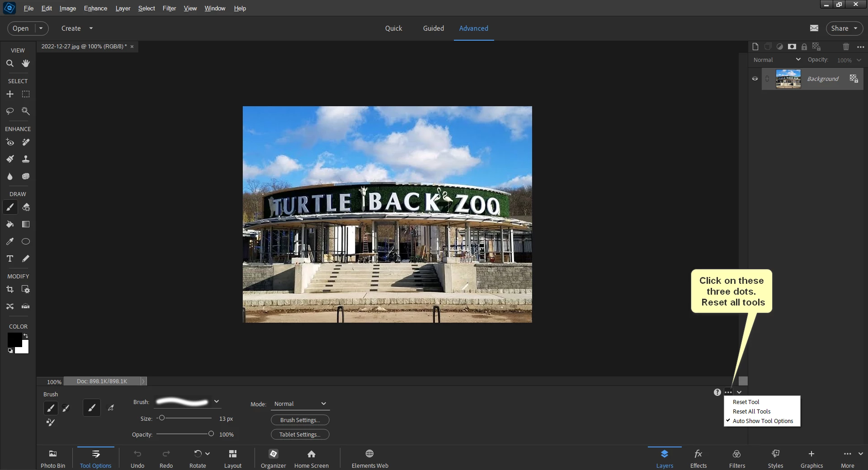868x470 pixels.
Task: Go to Home Screen
Action: click(x=311, y=458)
